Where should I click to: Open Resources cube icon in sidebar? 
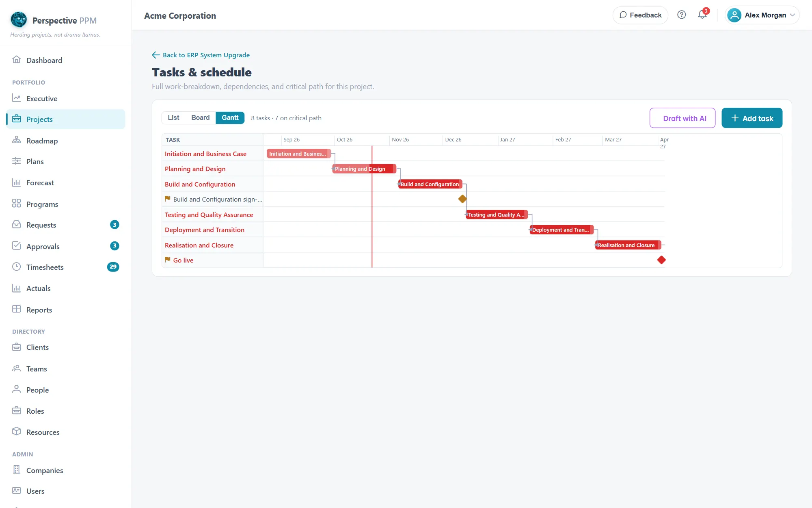[x=16, y=432]
